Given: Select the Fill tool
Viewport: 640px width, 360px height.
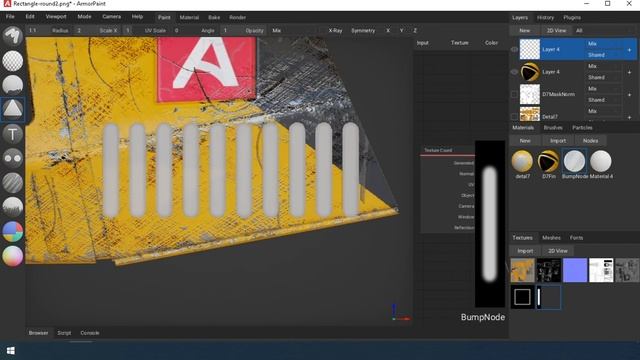Looking at the screenshot, I should pos(13,85).
